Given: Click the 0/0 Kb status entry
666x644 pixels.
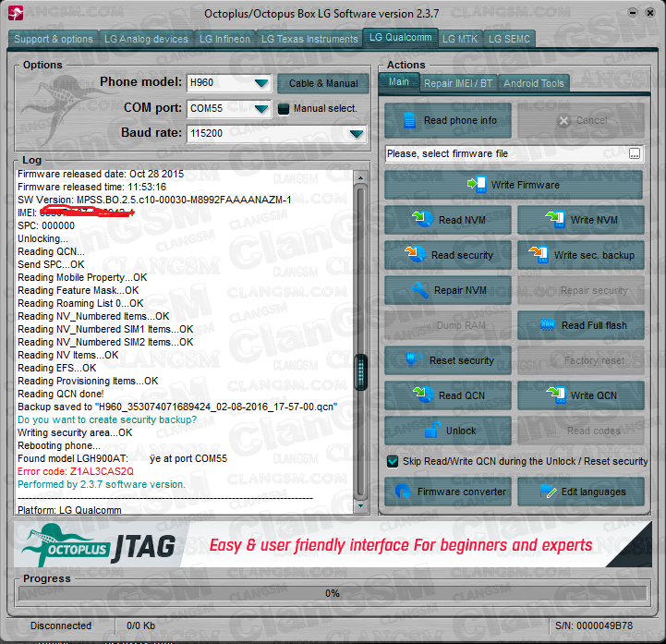Looking at the screenshot, I should point(140,626).
